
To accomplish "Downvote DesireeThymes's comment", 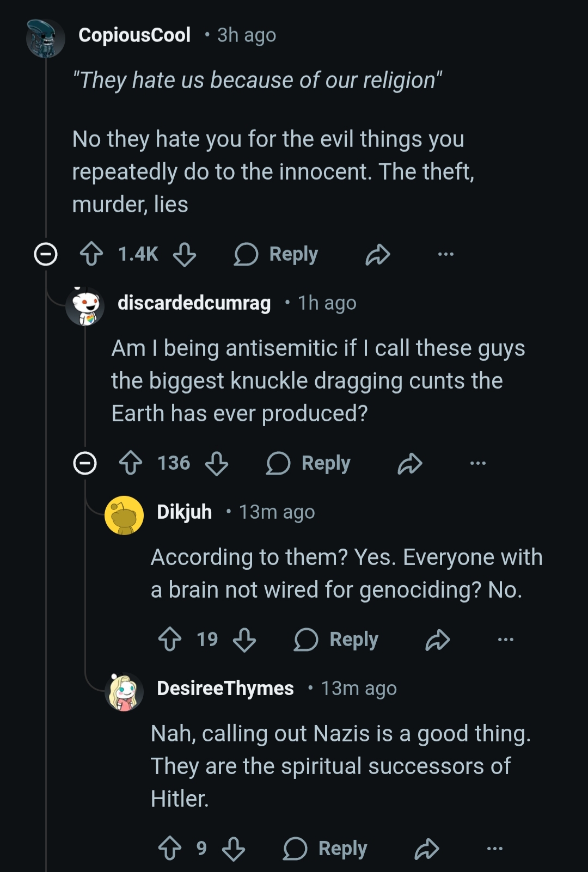I will pyautogui.click(x=234, y=848).
